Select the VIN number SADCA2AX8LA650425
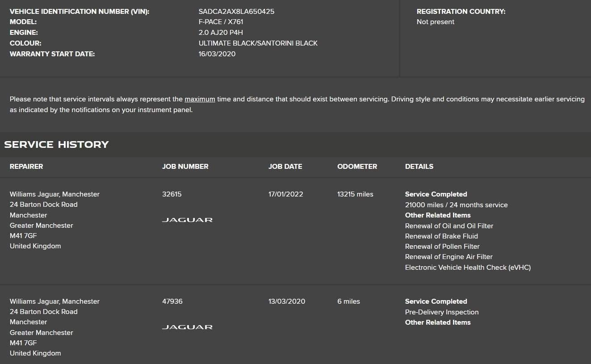Viewport: 591px width, 364px height. click(236, 12)
